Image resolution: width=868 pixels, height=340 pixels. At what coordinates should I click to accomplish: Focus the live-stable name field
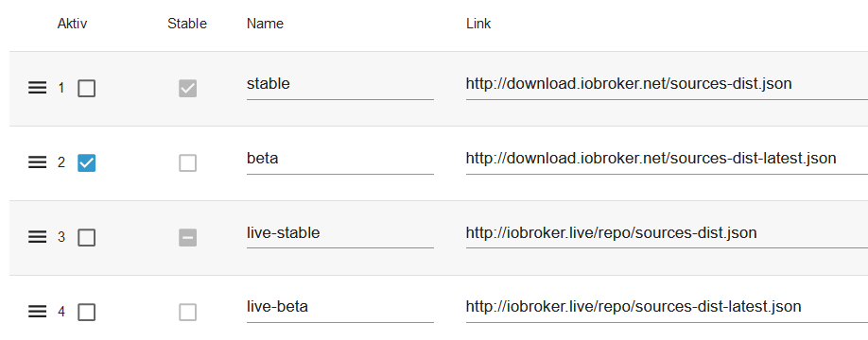coord(339,233)
